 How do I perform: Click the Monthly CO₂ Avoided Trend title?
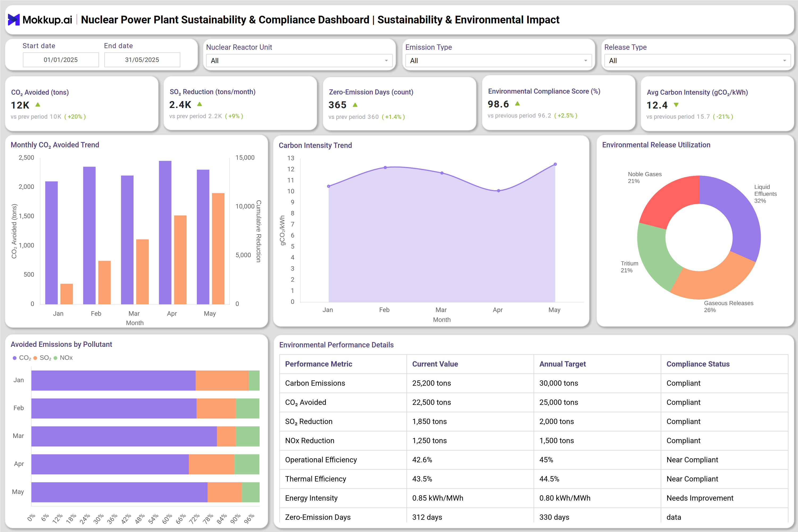click(55, 145)
